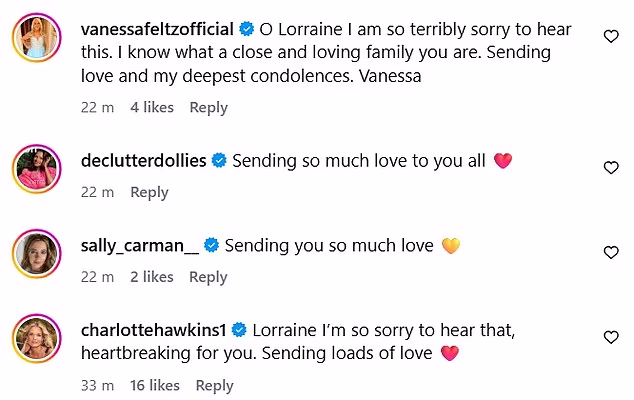Open the sally_carman__ username link
The height and width of the screenshot is (400, 634).
click(x=140, y=245)
